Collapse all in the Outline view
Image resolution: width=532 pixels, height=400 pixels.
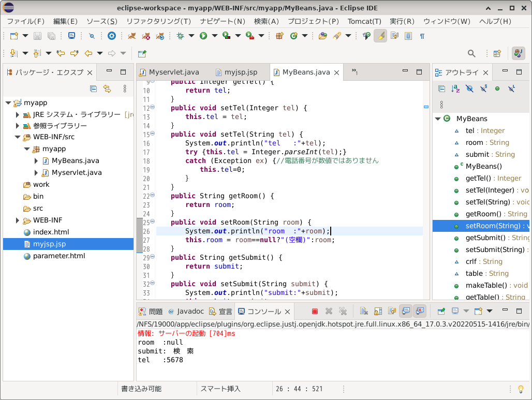pos(441,89)
